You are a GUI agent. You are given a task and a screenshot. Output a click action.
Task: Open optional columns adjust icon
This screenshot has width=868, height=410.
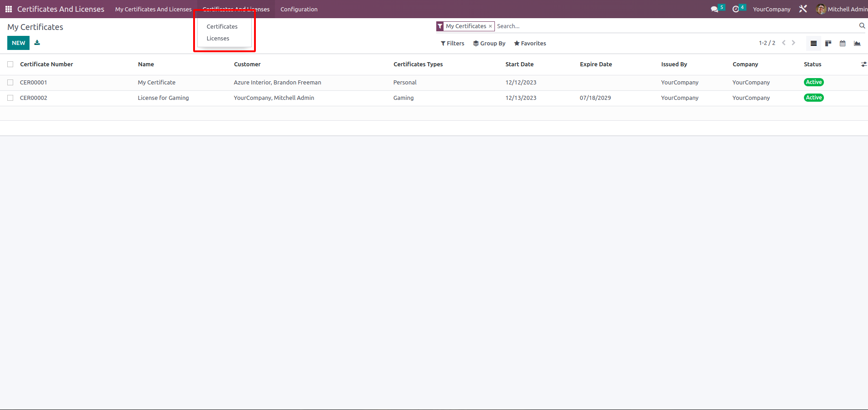click(x=863, y=64)
